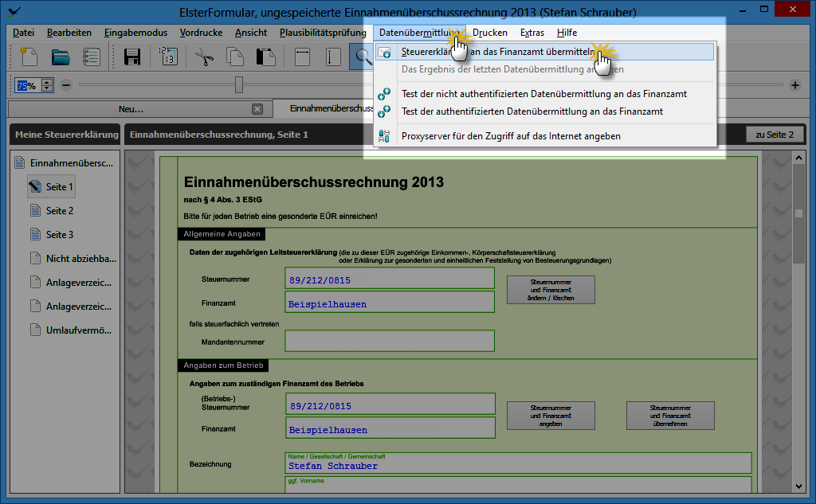Screen dimensions: 816x504
Task: Select Nicht abziehba... in sidebar
Action: (x=73, y=259)
